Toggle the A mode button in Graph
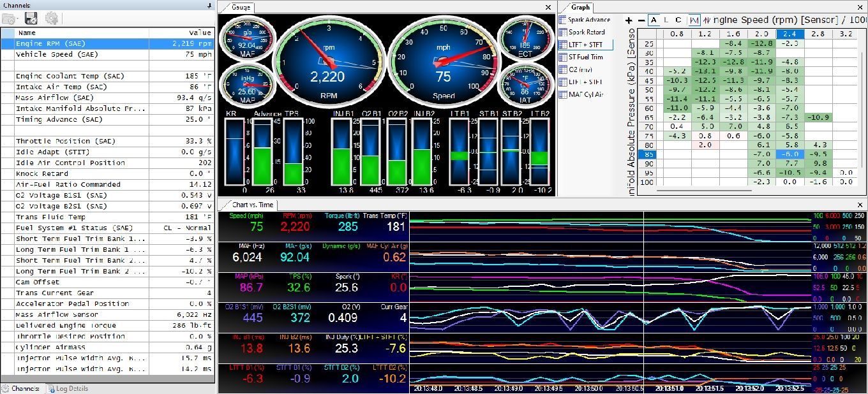 tap(654, 20)
